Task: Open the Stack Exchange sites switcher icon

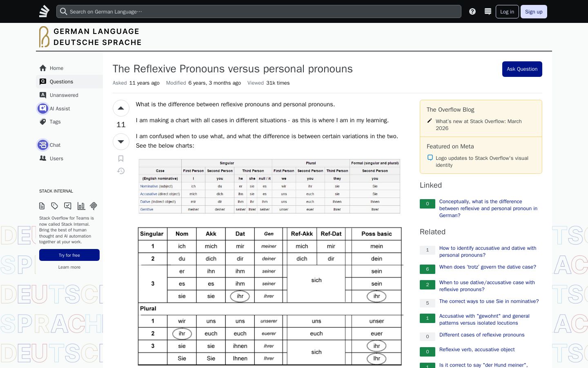Action: pos(488,11)
